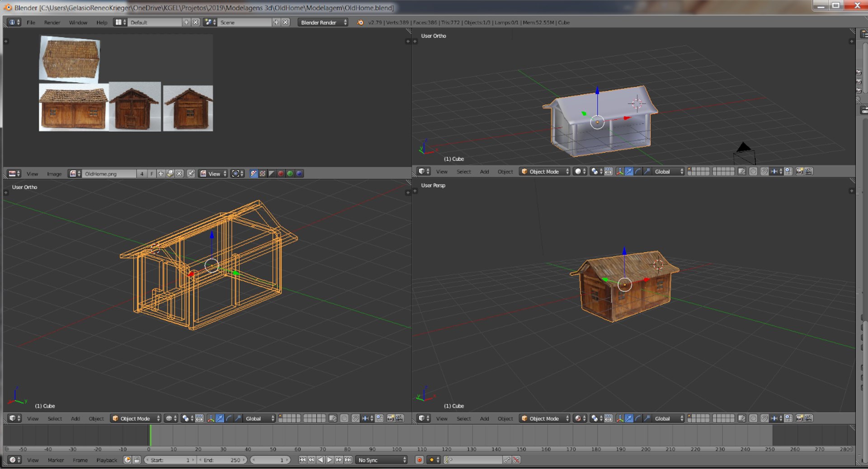Unlink the OldHome.png image
Screen dimensions: 868x469
point(179,174)
